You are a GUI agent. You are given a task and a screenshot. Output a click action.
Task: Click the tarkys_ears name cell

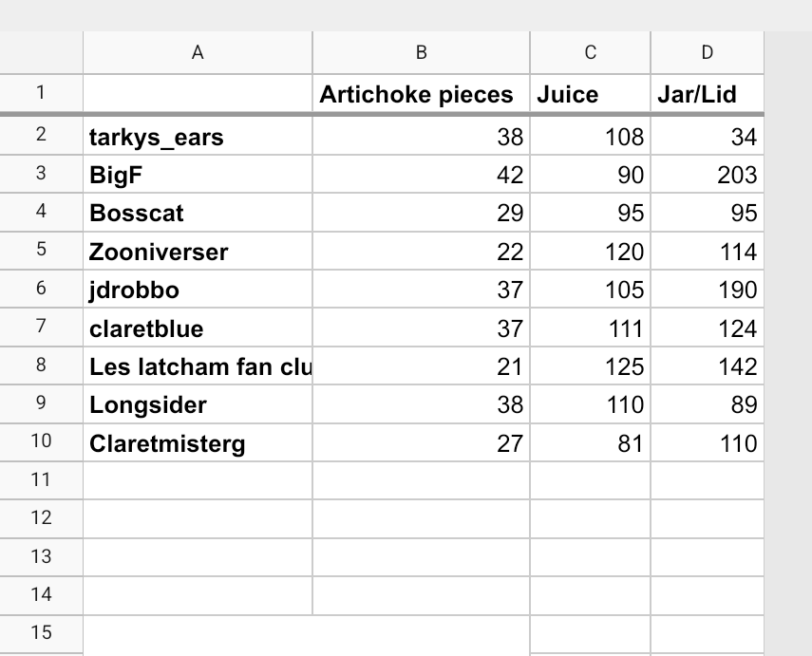pos(198,137)
